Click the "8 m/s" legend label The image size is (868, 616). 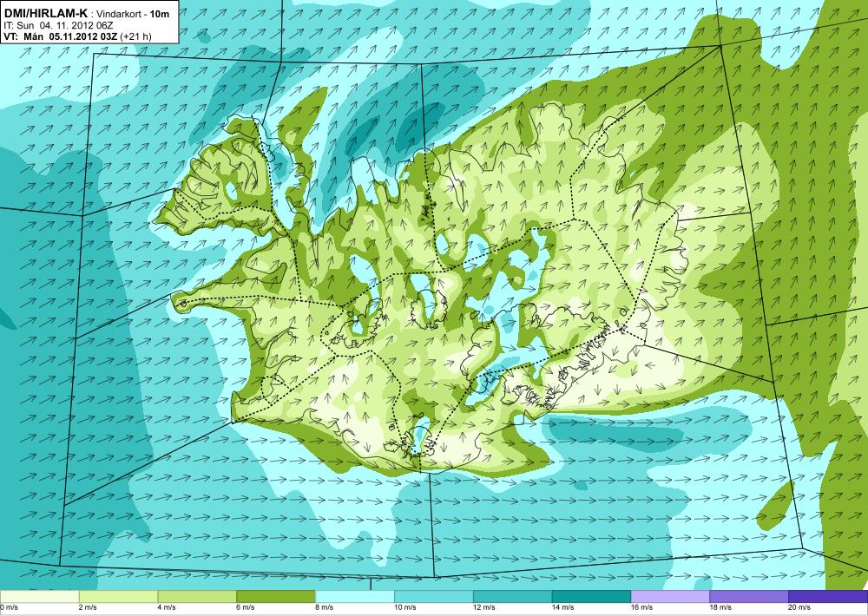click(x=325, y=607)
